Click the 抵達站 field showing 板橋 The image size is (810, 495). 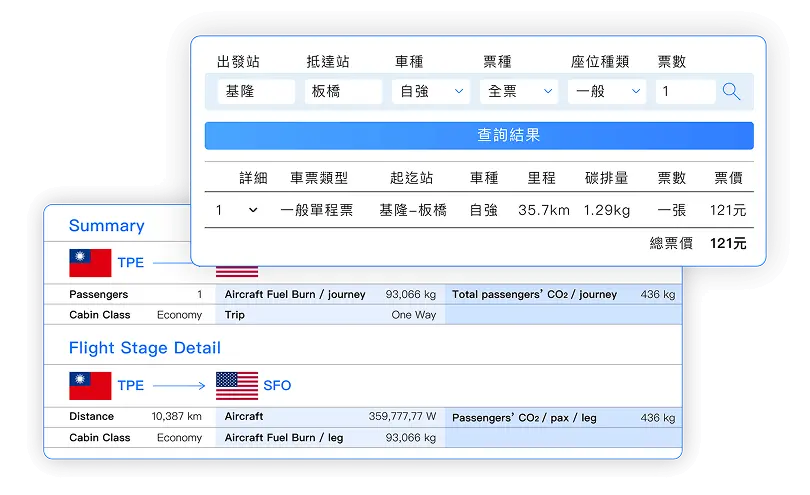pos(343,91)
